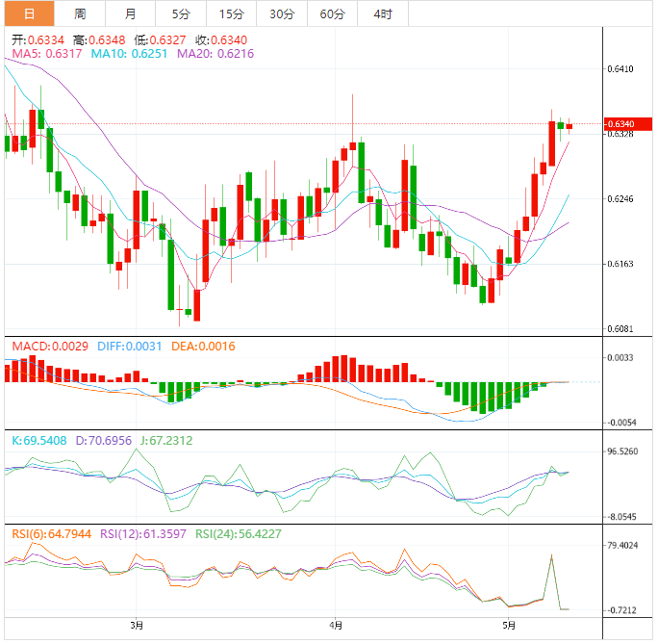Select the 15分 interval tab
658x644 pixels.
pos(231,13)
